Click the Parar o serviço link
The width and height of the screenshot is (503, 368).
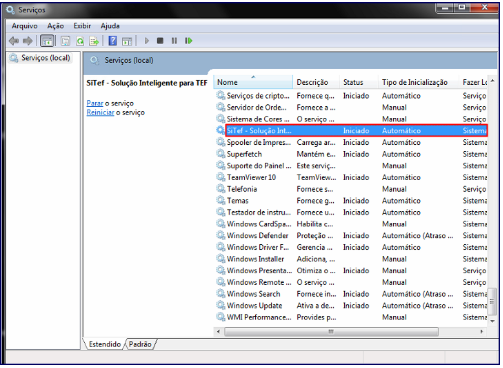[x=110, y=103]
